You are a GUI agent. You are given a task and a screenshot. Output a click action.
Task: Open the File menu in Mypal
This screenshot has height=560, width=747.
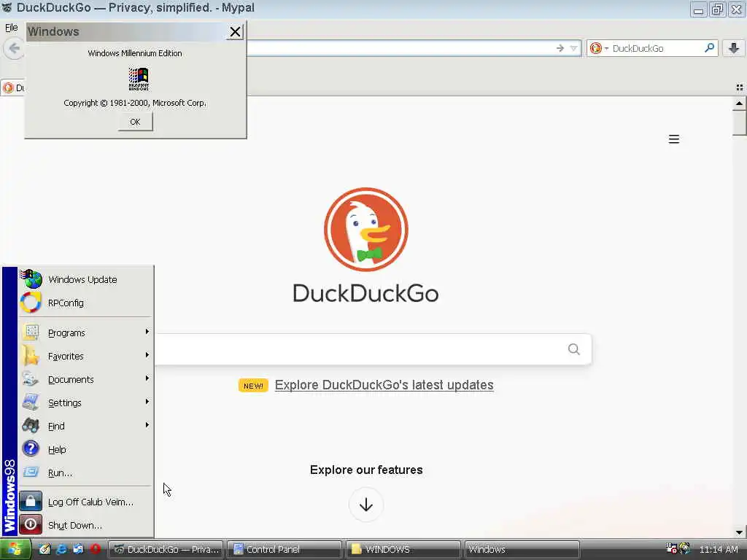[x=12, y=28]
